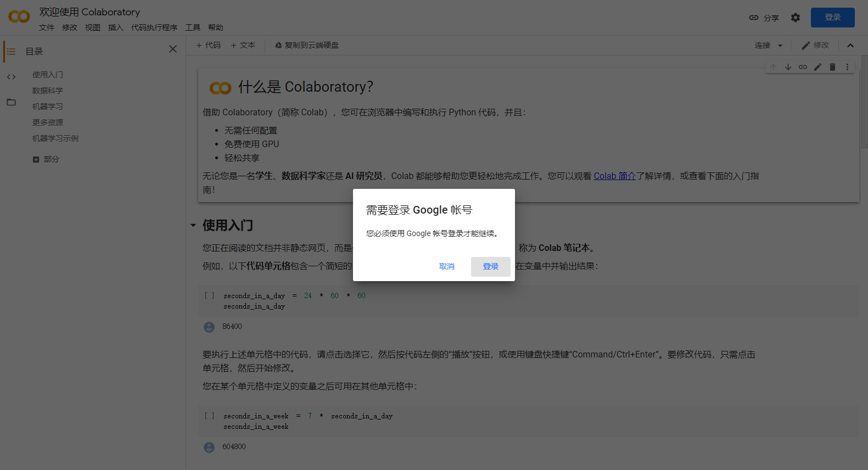Screen dimensions: 868x470
Task: Click the notebook vertical scrollbar
Action: [x=864, y=102]
